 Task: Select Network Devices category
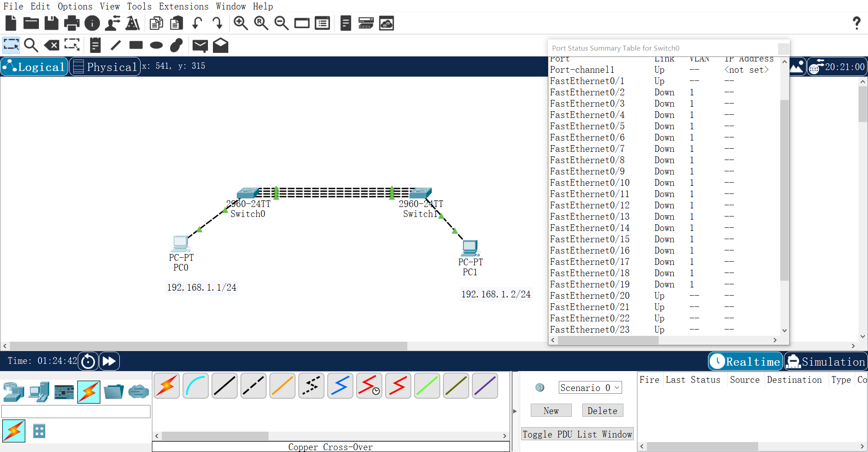(14, 392)
